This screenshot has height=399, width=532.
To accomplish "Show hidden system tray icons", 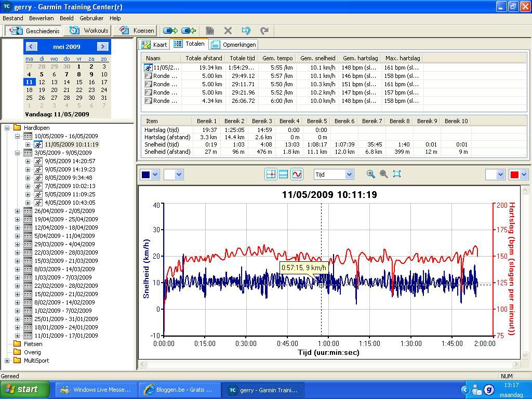I will (x=465, y=390).
